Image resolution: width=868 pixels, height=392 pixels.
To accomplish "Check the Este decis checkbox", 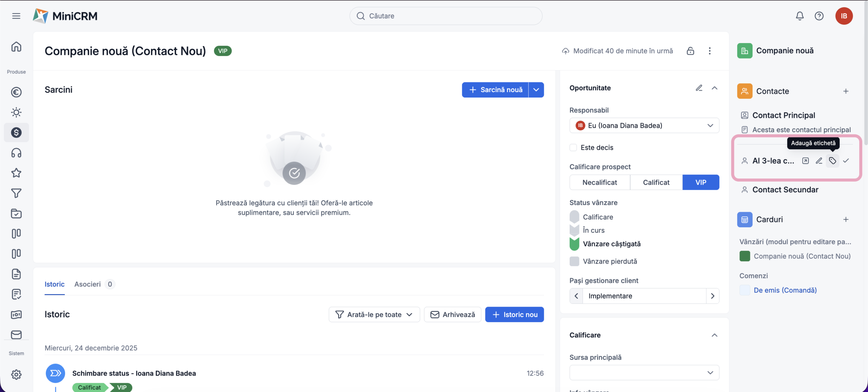I will (x=573, y=147).
